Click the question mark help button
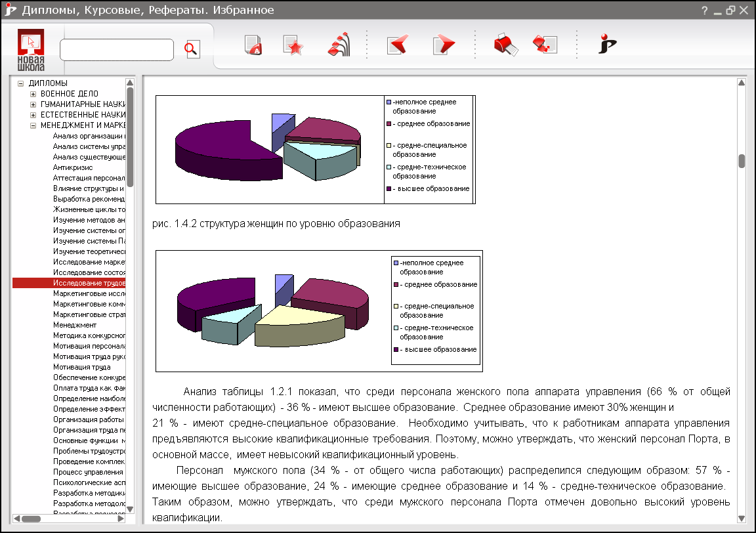 coord(704,11)
